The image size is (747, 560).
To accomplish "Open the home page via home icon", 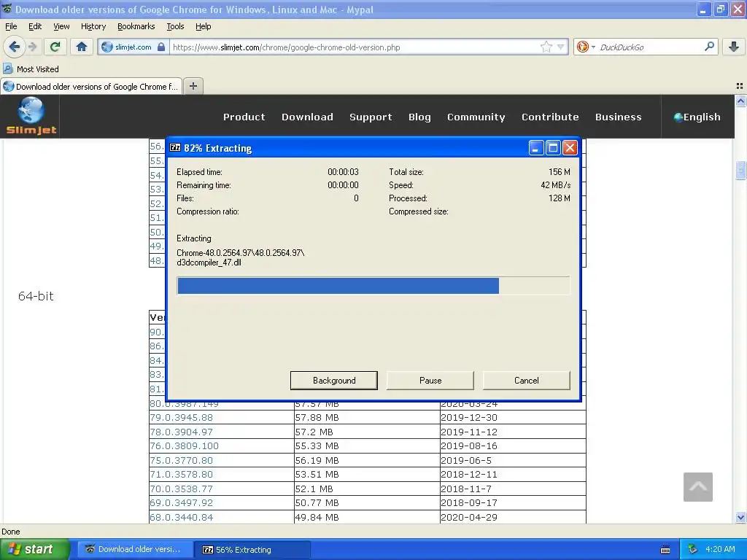I will pyautogui.click(x=82, y=47).
